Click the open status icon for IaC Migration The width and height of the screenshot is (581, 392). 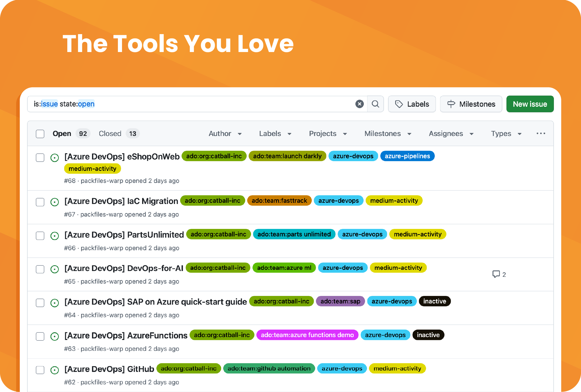click(x=54, y=202)
